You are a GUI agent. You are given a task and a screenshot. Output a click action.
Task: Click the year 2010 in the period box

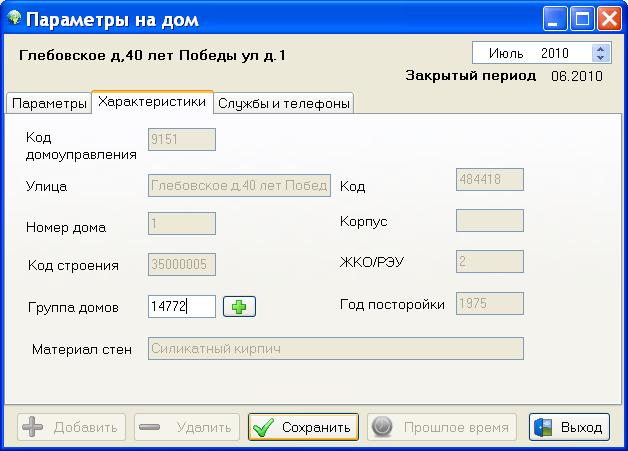point(555,53)
